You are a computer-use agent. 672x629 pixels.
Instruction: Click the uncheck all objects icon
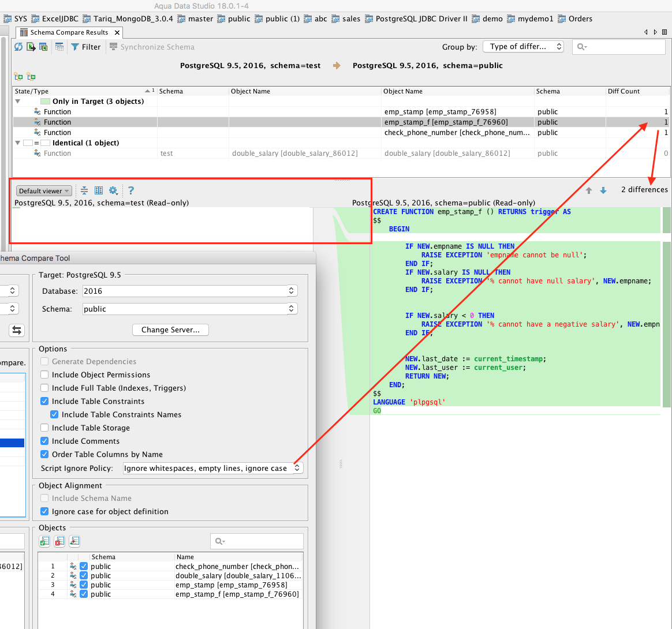coord(59,541)
